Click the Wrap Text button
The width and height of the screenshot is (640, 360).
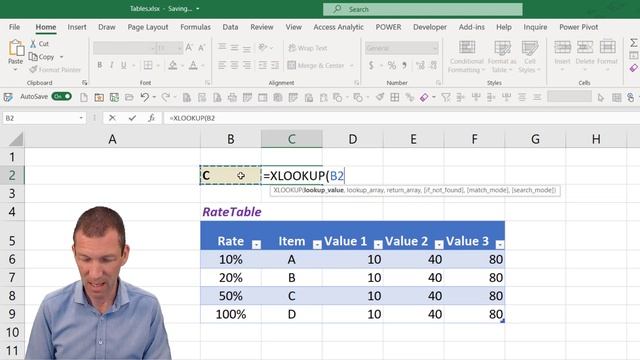(308, 48)
